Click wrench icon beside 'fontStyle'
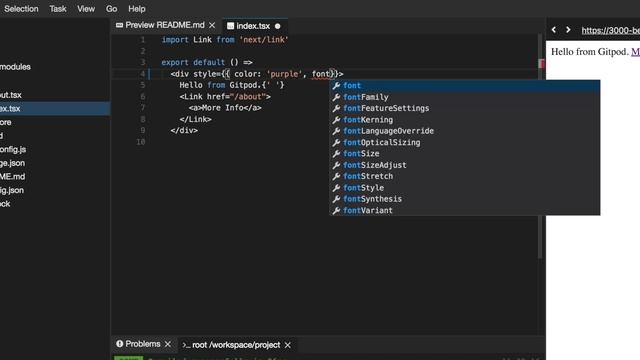This screenshot has width=640, height=360. (336, 188)
